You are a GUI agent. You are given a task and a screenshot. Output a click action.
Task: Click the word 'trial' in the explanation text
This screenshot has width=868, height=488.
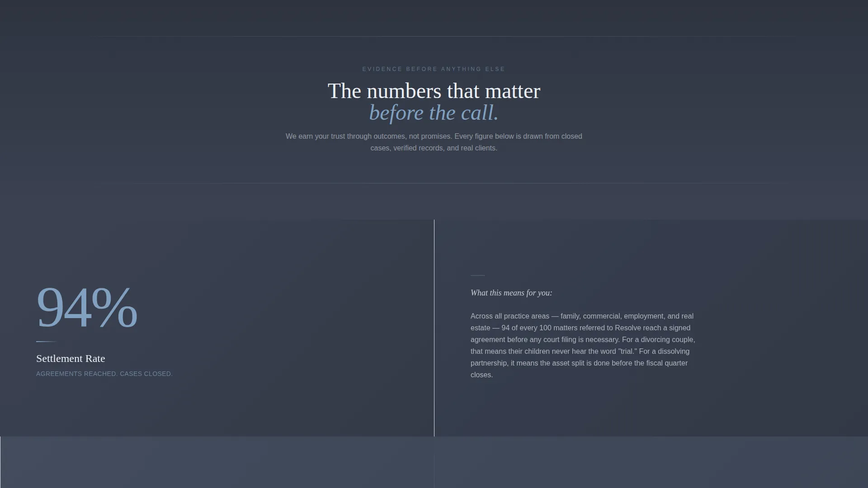[627, 351]
